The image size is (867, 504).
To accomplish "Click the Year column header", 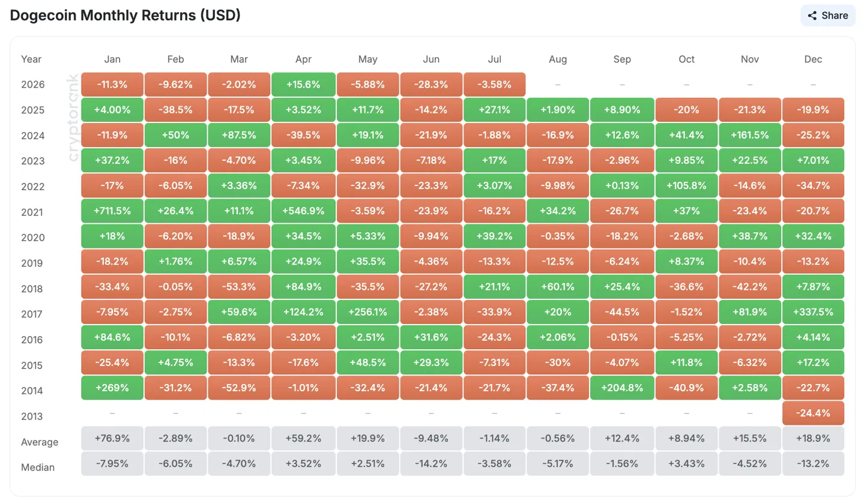I will tap(31, 59).
